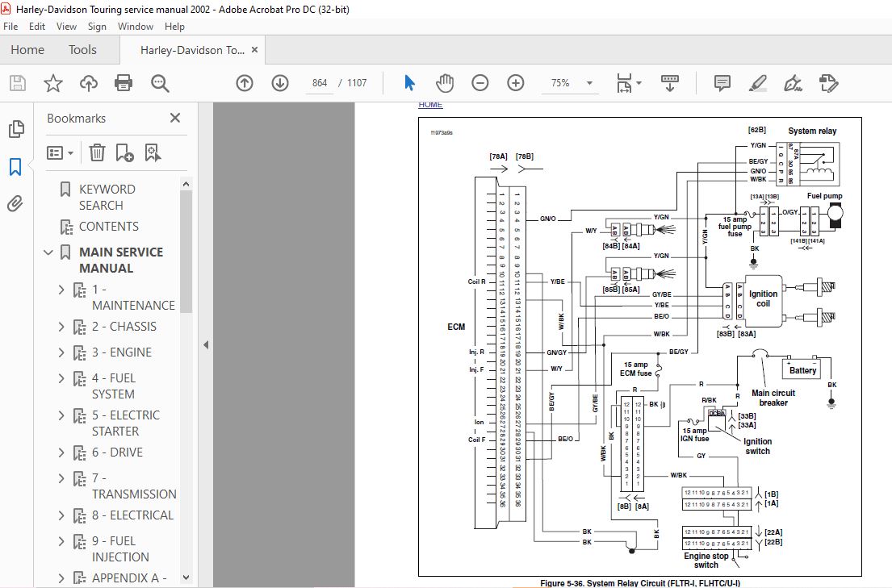Click the bookmarks panel scrollbar thumb

pos(186,252)
